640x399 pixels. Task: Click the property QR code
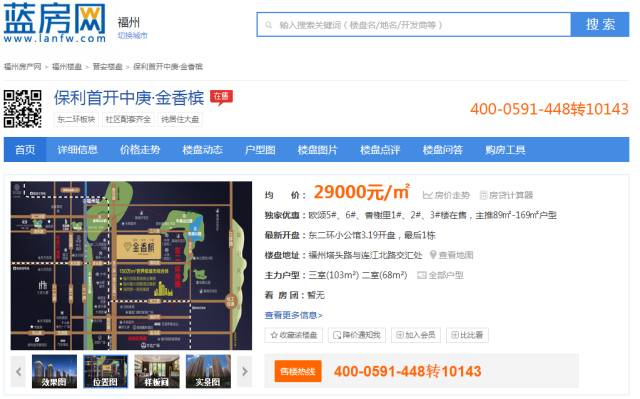(x=22, y=109)
